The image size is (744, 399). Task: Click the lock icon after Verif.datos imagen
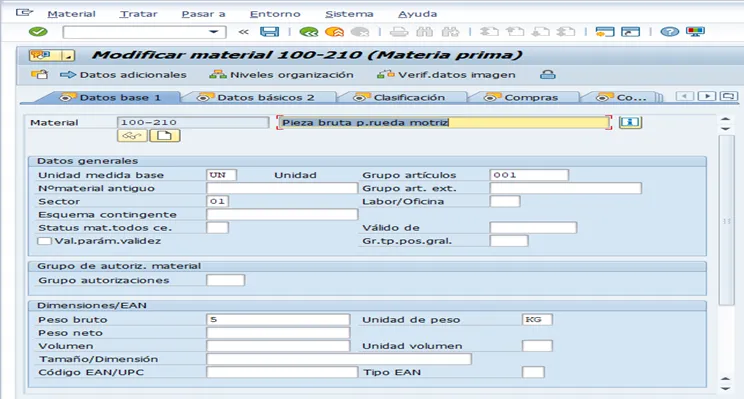coord(548,74)
